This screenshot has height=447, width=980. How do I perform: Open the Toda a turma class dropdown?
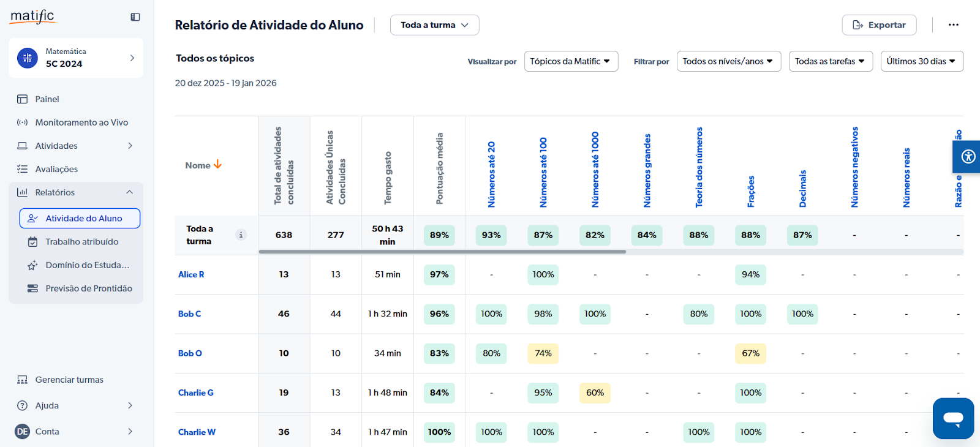click(x=434, y=25)
